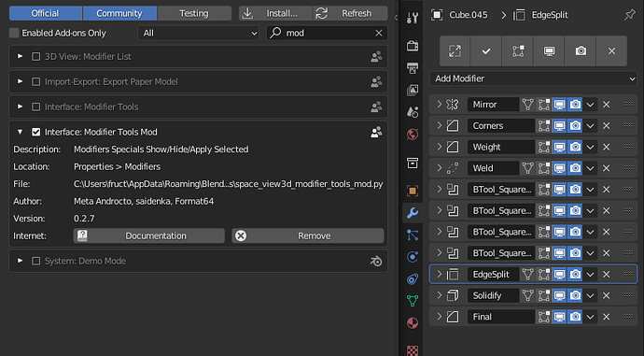644x356 pixels.
Task: Open the Physics properties tab icon
Action: (413, 257)
